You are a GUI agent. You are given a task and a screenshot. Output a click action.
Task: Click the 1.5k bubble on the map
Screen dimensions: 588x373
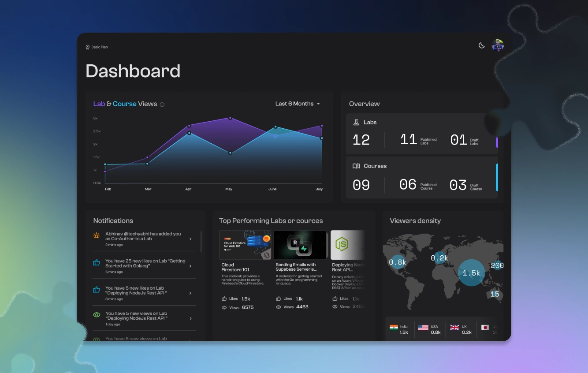pos(472,273)
